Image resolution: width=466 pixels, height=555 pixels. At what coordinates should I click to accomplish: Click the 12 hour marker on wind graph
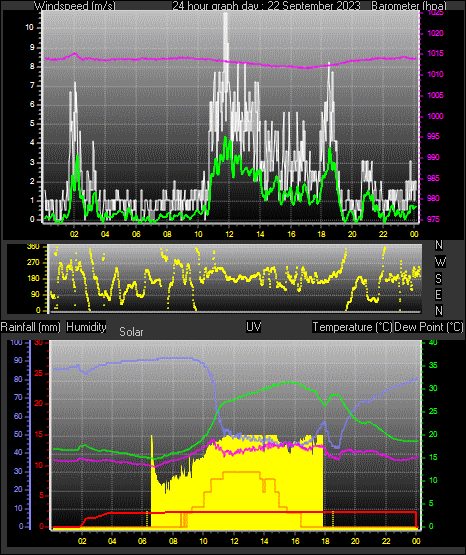pyautogui.click(x=229, y=234)
